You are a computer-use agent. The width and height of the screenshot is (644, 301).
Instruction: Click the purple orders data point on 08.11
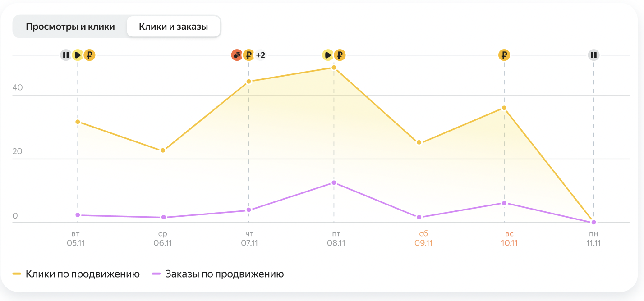click(334, 182)
